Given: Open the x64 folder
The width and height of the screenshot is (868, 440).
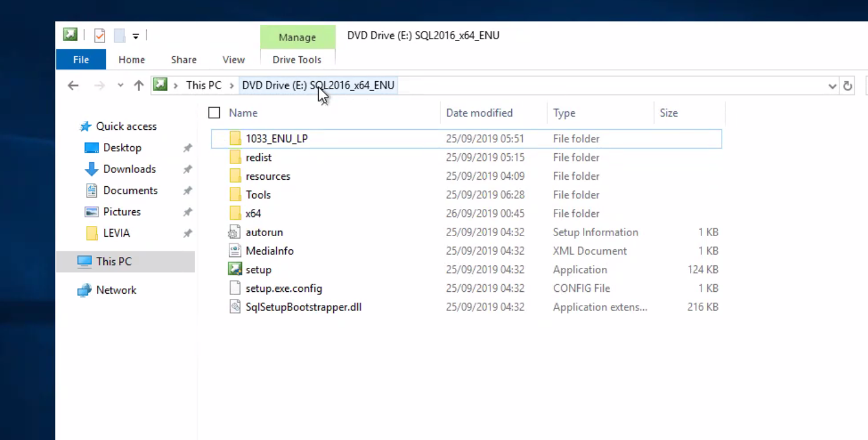Looking at the screenshot, I should pos(253,213).
